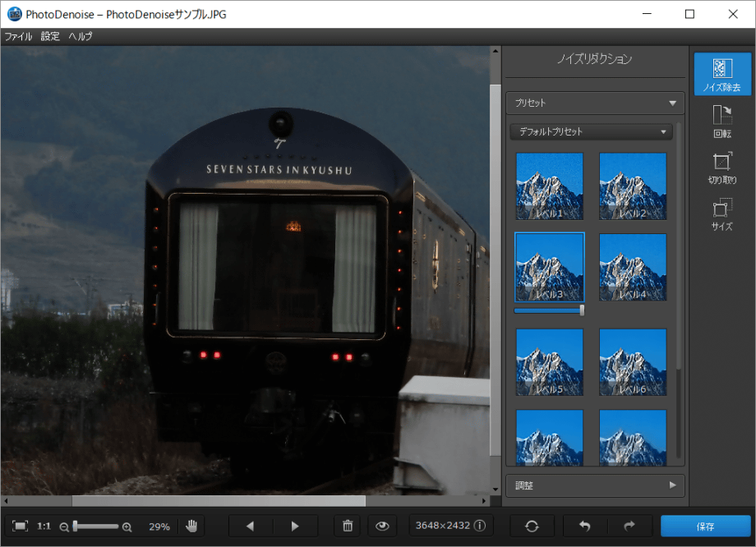Click the right arrow of horizontal scrollbar
The image size is (756, 547).
[x=484, y=501]
